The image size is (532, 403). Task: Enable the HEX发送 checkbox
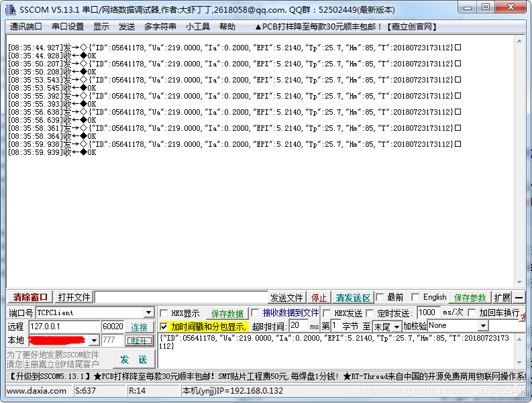click(327, 313)
